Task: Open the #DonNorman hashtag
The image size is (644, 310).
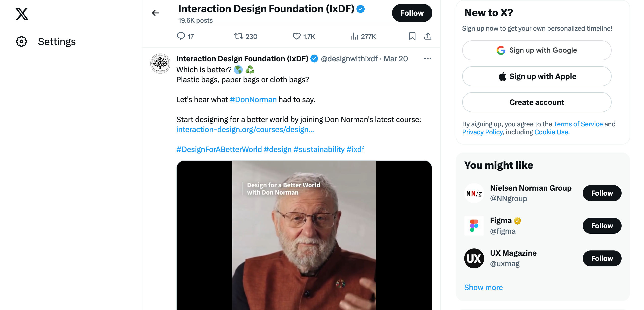Action: 253,99
